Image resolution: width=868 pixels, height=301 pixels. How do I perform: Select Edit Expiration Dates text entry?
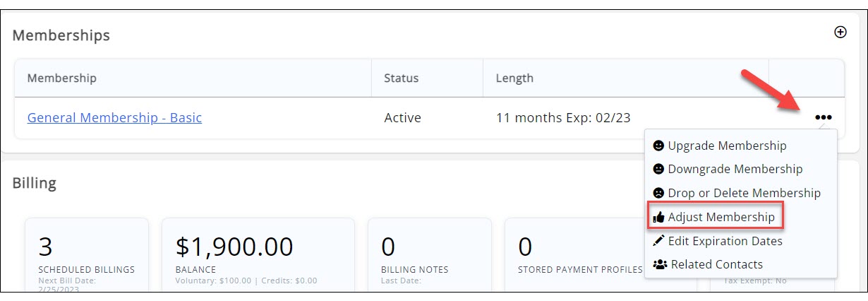point(725,241)
